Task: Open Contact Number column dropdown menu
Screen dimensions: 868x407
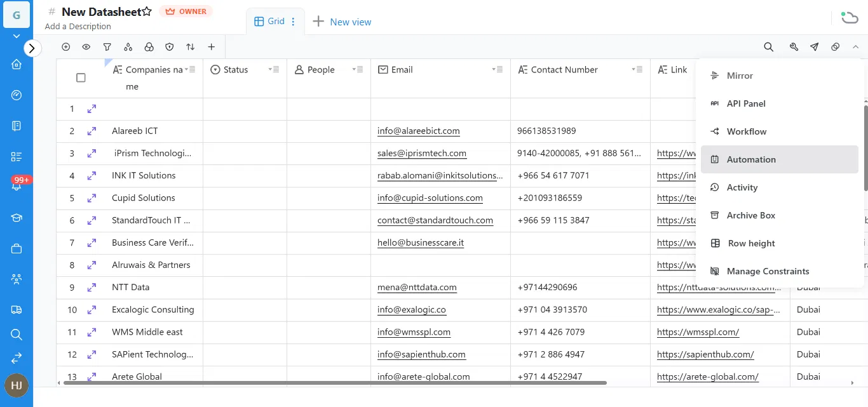Action: pyautogui.click(x=637, y=69)
